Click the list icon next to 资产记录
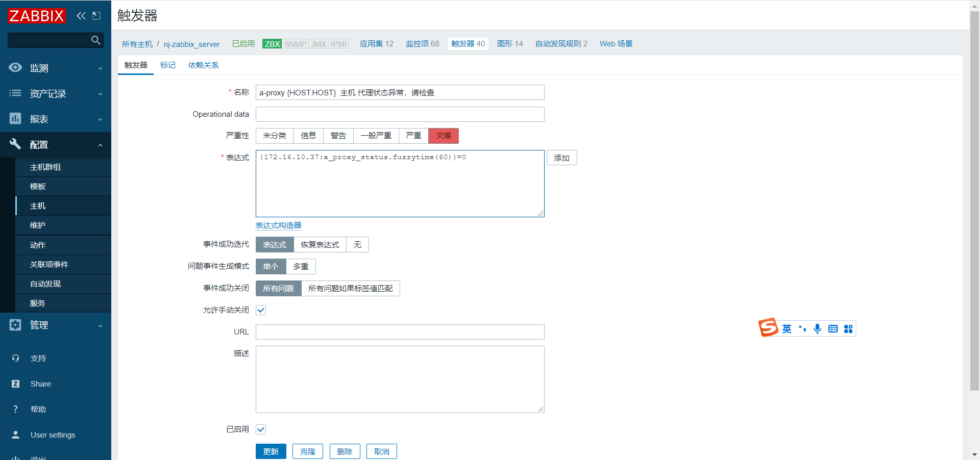 pyautogui.click(x=15, y=93)
